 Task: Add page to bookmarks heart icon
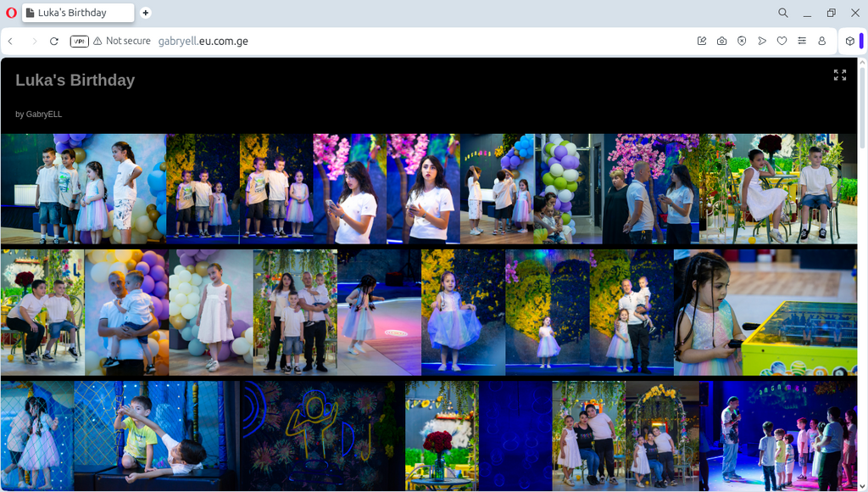(x=782, y=41)
